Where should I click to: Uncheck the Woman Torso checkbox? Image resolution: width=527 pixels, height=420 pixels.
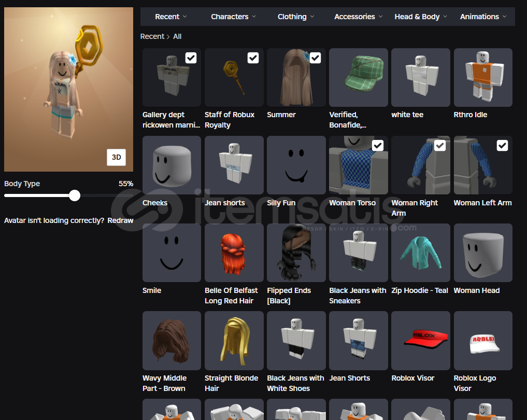coord(378,146)
